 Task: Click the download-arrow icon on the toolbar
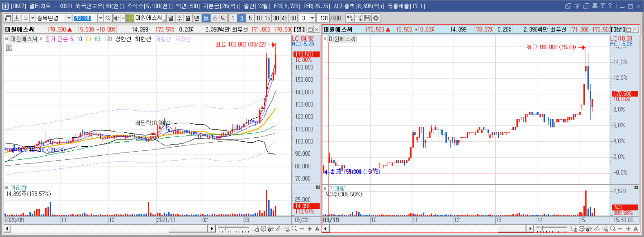click(x=17, y=18)
